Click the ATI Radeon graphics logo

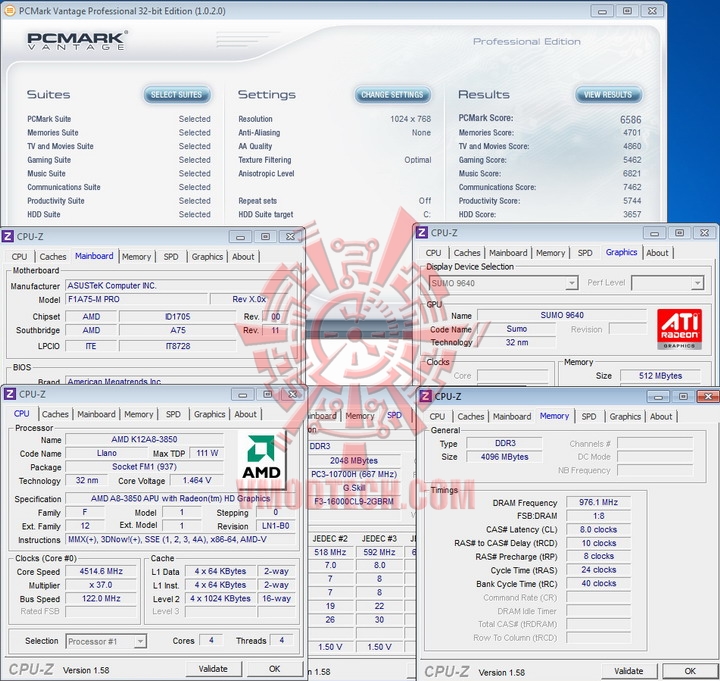(679, 329)
